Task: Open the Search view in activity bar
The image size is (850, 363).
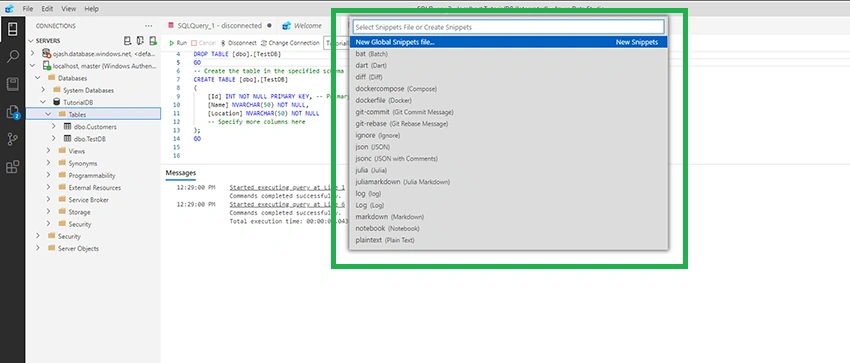Action: [x=12, y=56]
